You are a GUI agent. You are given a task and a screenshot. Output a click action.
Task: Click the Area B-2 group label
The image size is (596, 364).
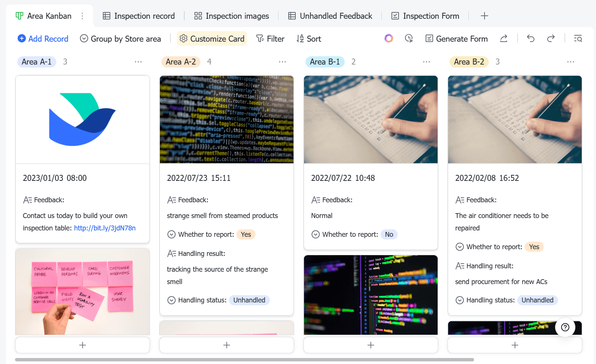click(469, 62)
